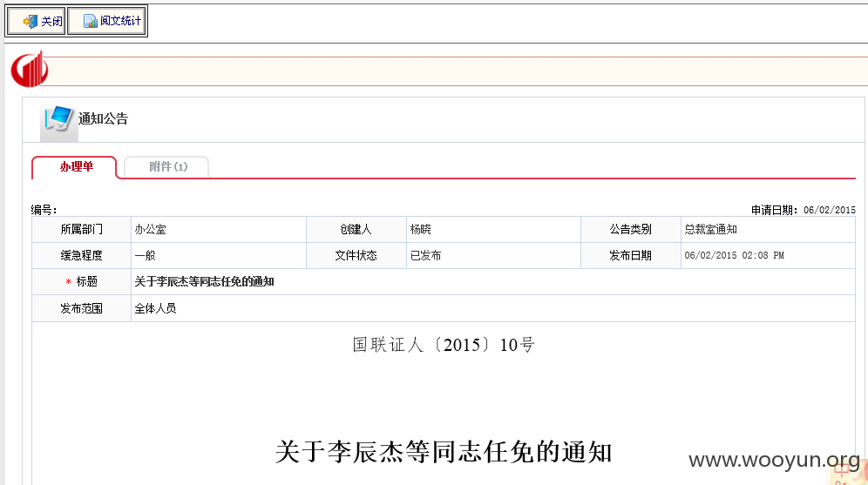Switch to the 办理单 tab
Image resolution: width=868 pixels, height=485 pixels.
(75, 167)
